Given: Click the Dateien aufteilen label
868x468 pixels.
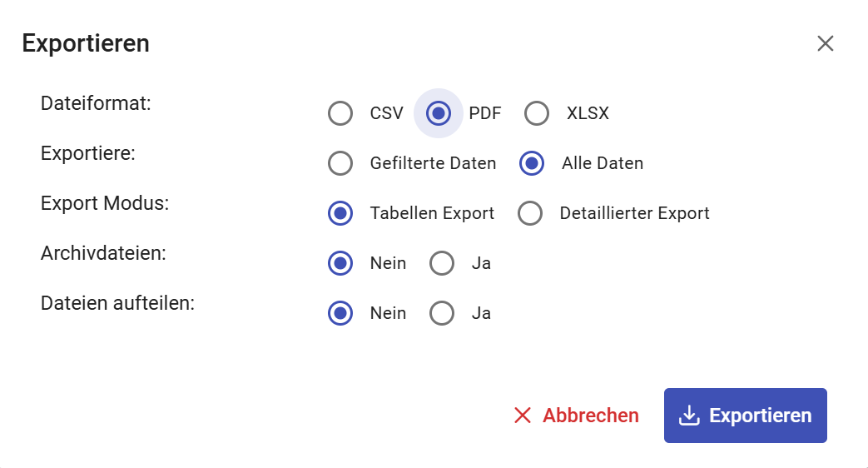Looking at the screenshot, I should click(x=117, y=303).
